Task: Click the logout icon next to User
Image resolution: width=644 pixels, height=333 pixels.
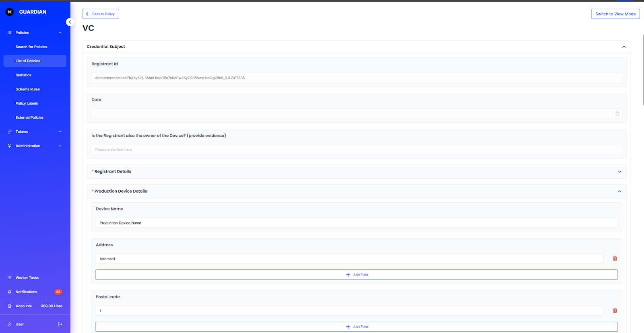Action: (x=60, y=324)
